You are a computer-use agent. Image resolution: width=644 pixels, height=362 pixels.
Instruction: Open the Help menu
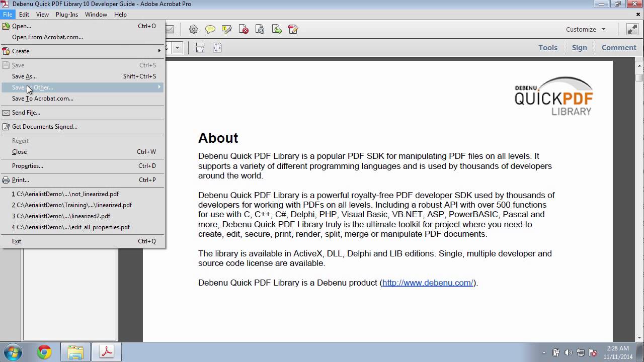[120, 15]
